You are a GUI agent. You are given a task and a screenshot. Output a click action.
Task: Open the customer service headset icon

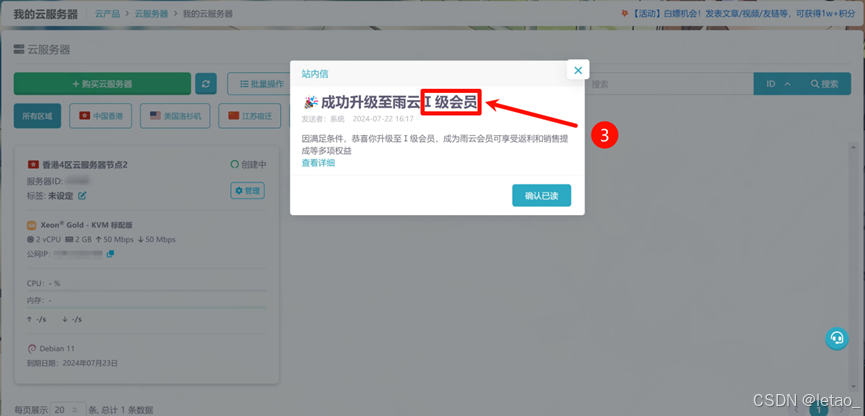[x=836, y=338]
